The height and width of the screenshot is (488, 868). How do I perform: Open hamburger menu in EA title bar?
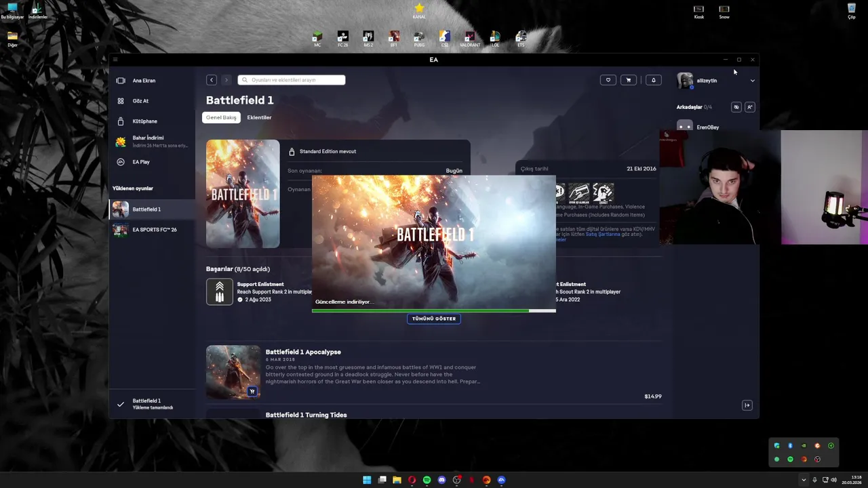coord(115,60)
